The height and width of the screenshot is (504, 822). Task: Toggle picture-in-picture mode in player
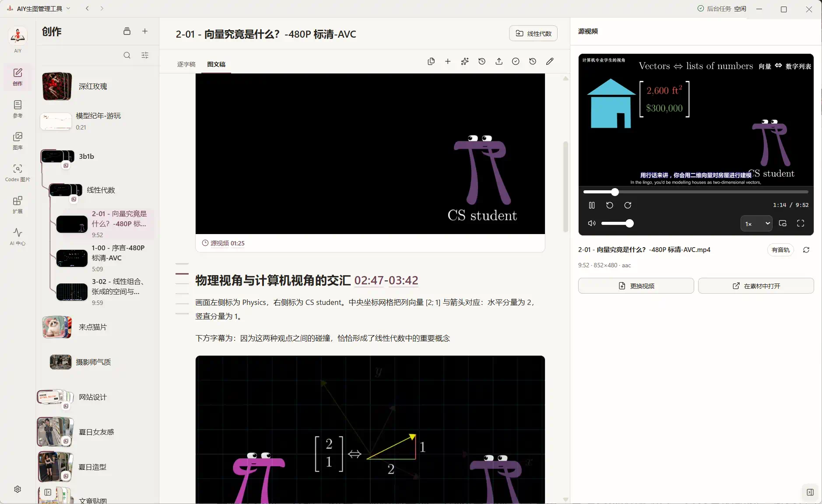point(783,224)
